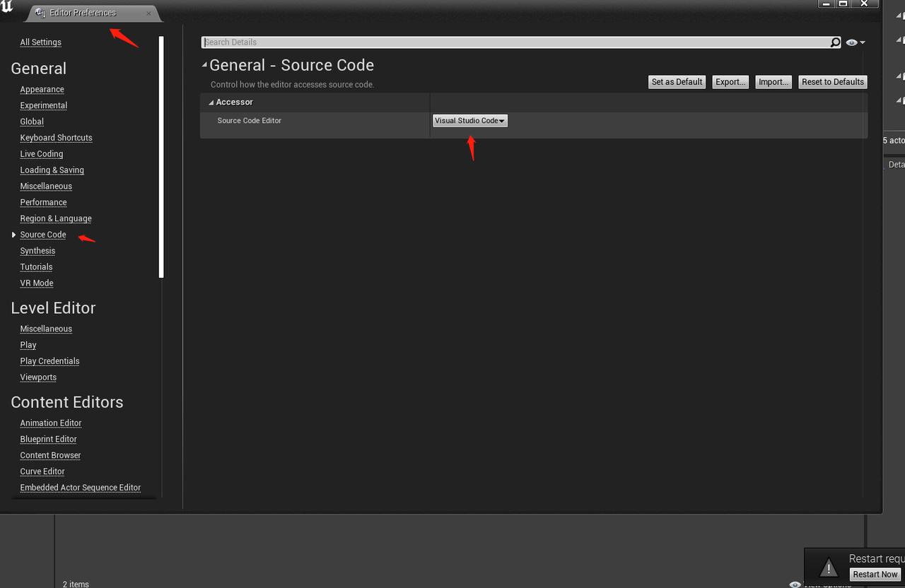
Task: Open Play Credentials settings
Action: tap(49, 361)
